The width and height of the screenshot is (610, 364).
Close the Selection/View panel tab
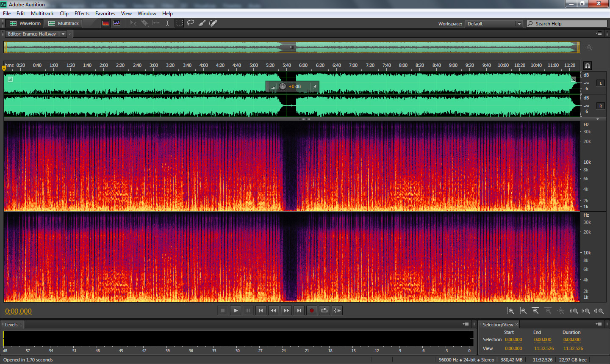tap(517, 325)
